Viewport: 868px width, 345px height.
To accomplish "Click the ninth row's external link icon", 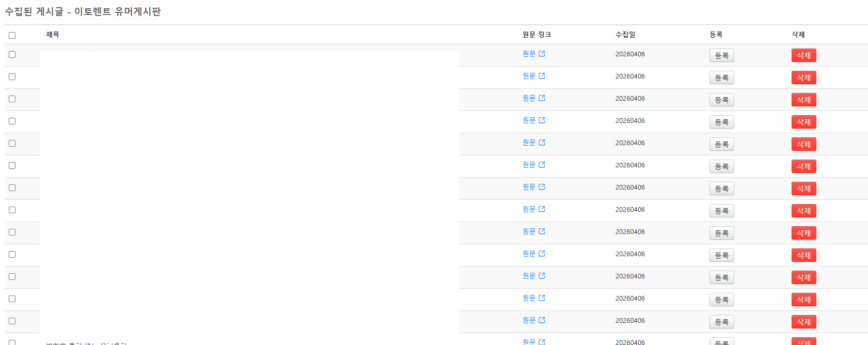I will click(542, 231).
